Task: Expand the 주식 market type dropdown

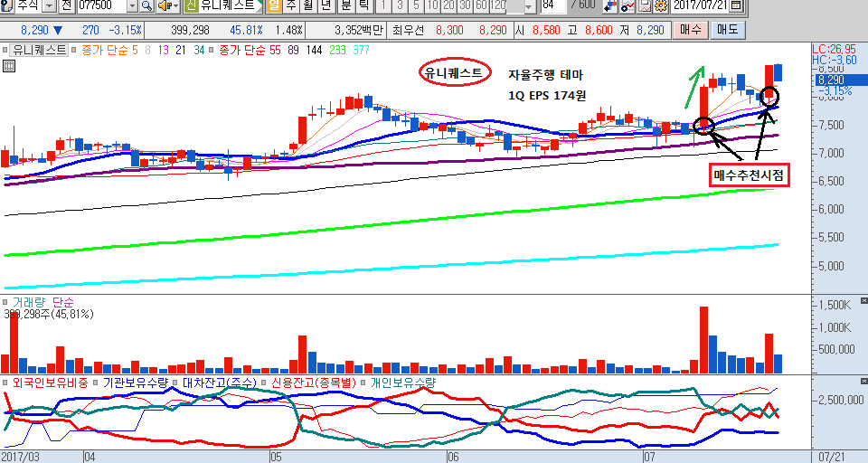Action: (x=49, y=6)
